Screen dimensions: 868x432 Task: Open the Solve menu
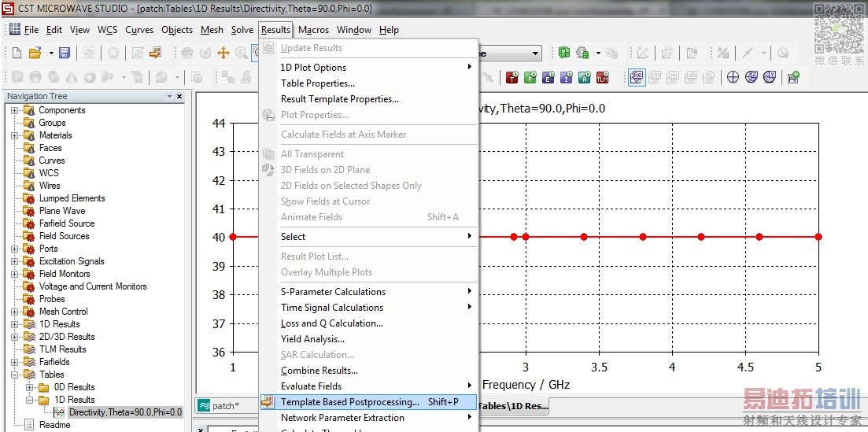click(x=242, y=30)
